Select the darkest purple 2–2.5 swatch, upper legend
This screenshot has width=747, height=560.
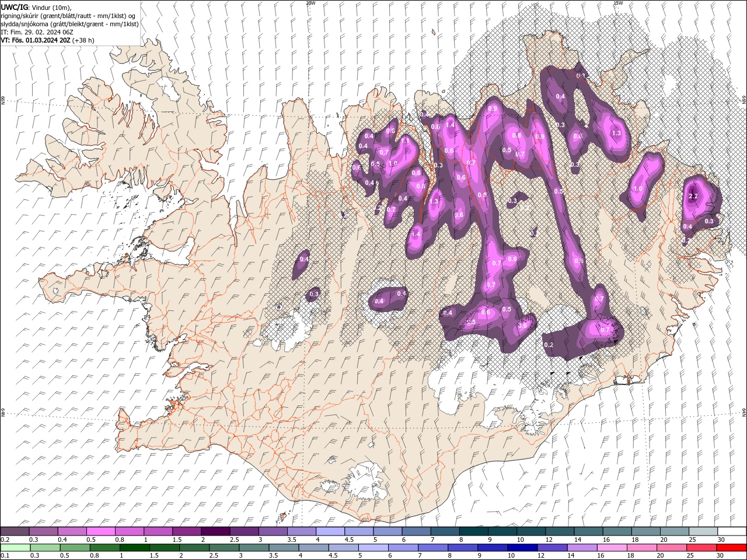click(215, 531)
